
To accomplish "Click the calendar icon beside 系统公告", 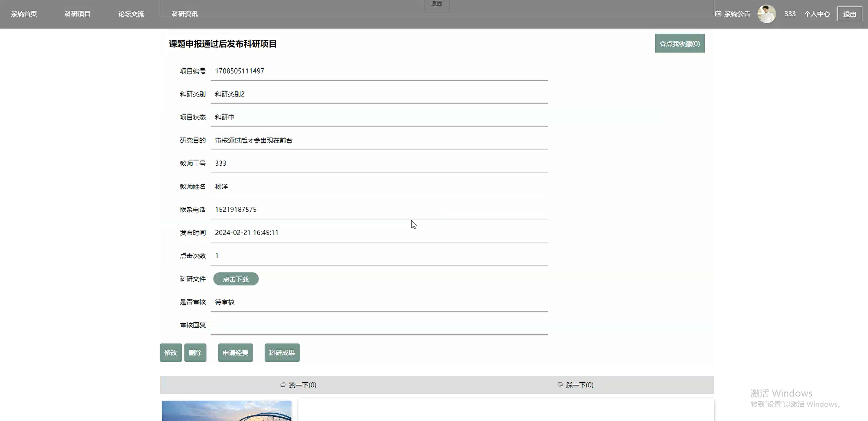I will pos(718,14).
